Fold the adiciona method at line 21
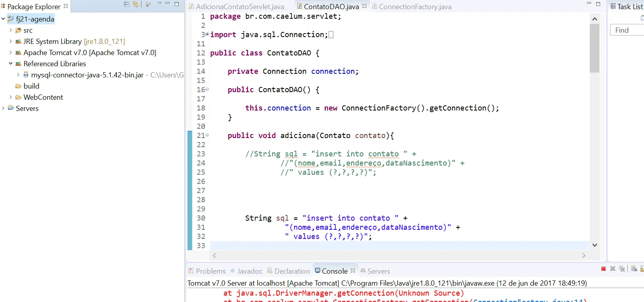644x302 pixels. pos(207,135)
